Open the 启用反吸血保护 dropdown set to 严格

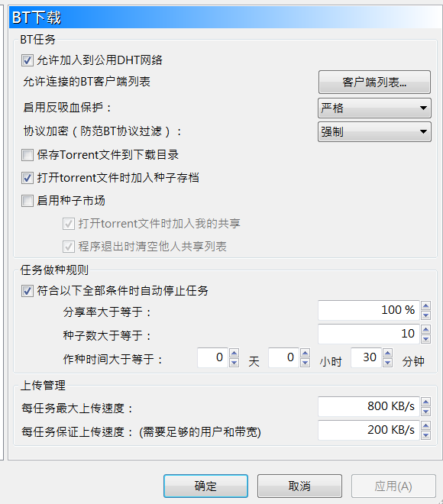point(374,108)
